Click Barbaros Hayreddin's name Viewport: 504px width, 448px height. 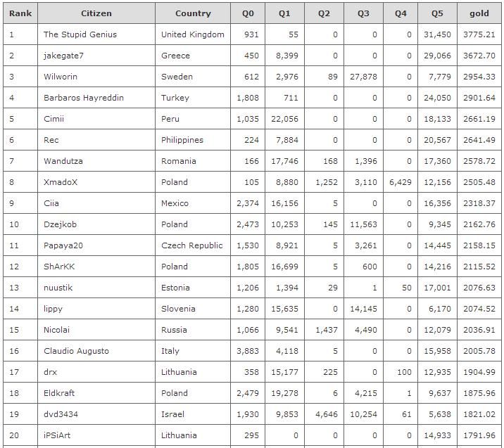tap(83, 98)
